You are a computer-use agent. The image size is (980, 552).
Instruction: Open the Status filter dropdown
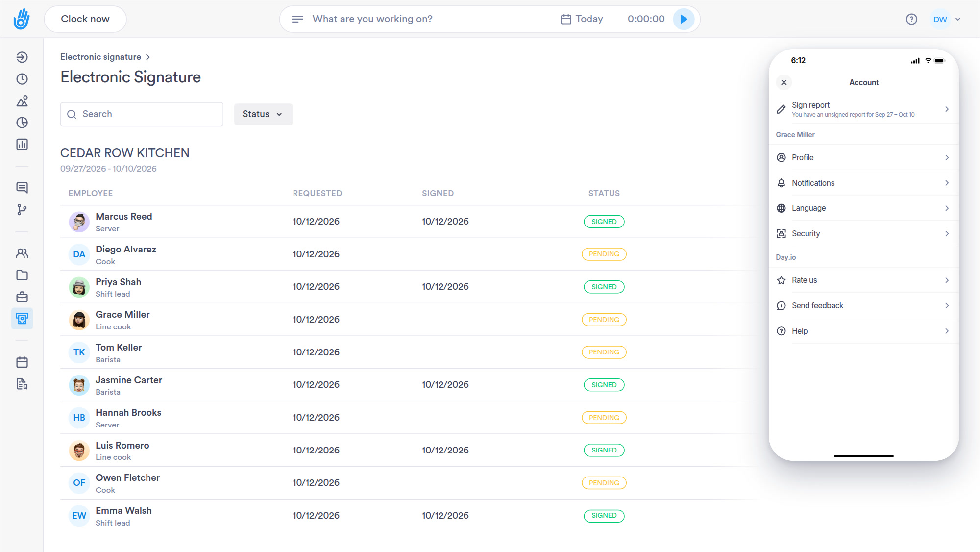[263, 114]
